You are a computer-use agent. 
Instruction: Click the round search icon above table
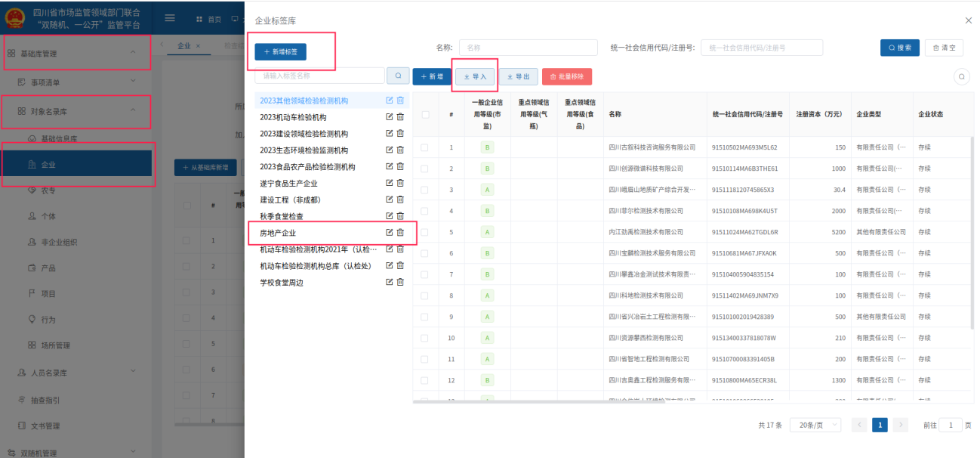[x=961, y=76]
